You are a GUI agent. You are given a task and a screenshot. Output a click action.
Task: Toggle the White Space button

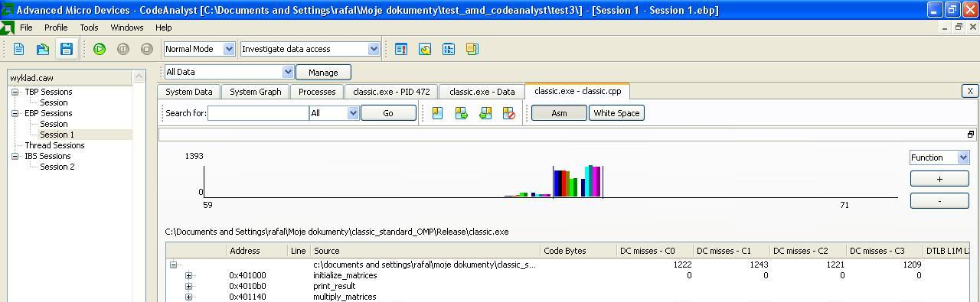coord(616,113)
